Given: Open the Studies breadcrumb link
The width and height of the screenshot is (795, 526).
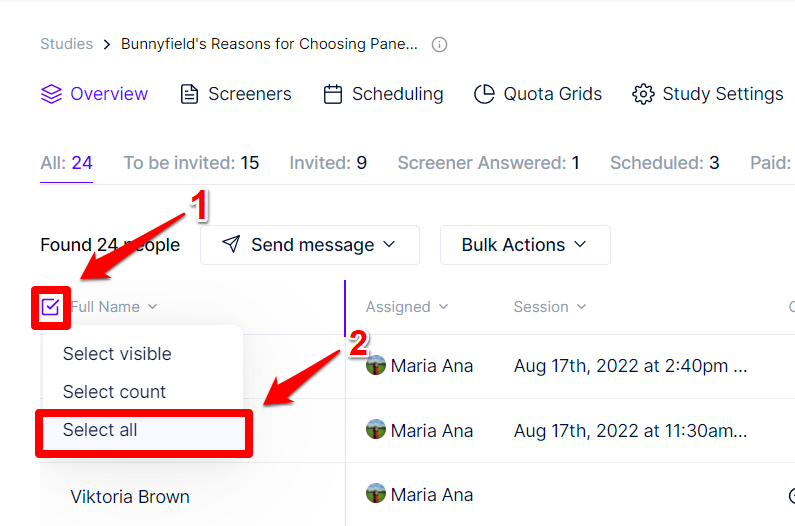Looking at the screenshot, I should 66,44.
